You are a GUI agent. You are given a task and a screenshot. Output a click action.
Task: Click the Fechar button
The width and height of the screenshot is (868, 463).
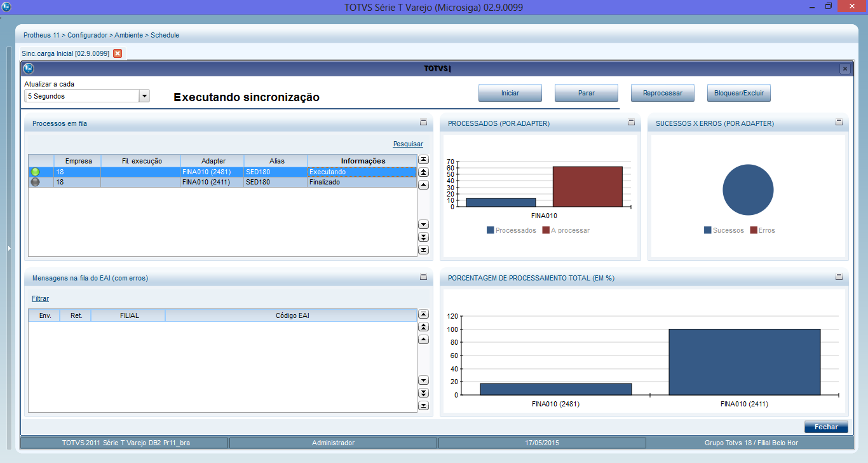click(x=826, y=427)
